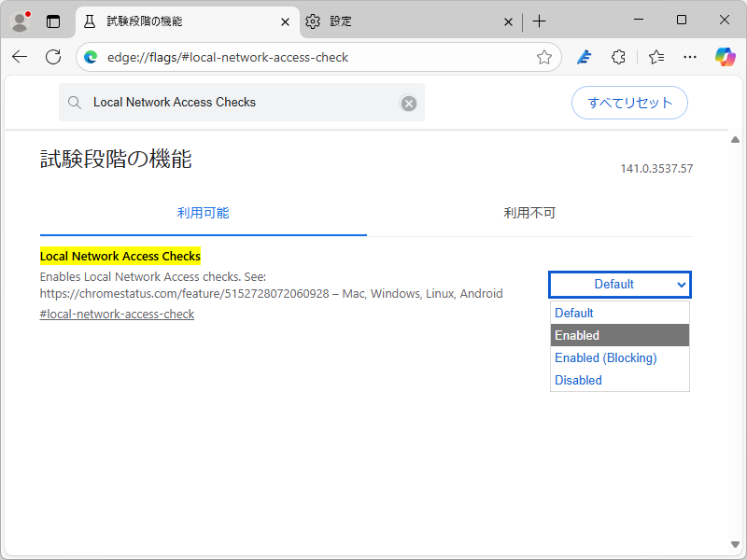Open the tab actions menu icon
Viewport: 747px width, 560px height.
coord(52,21)
